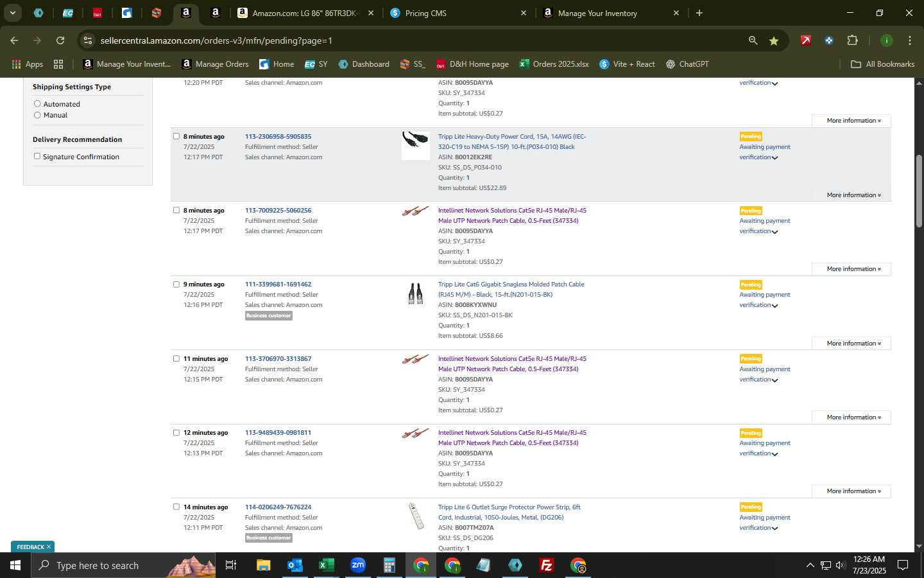The height and width of the screenshot is (578, 924).
Task: Open FileZilla from taskbar
Action: tap(547, 565)
